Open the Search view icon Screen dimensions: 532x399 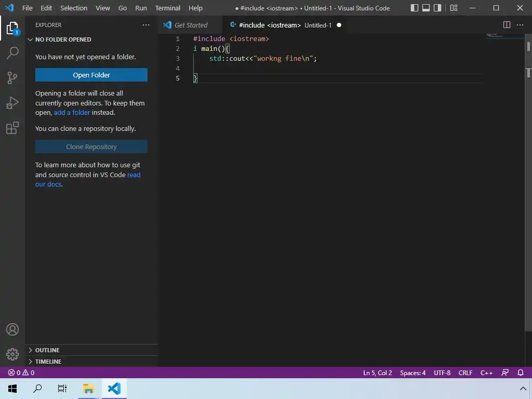(12, 52)
